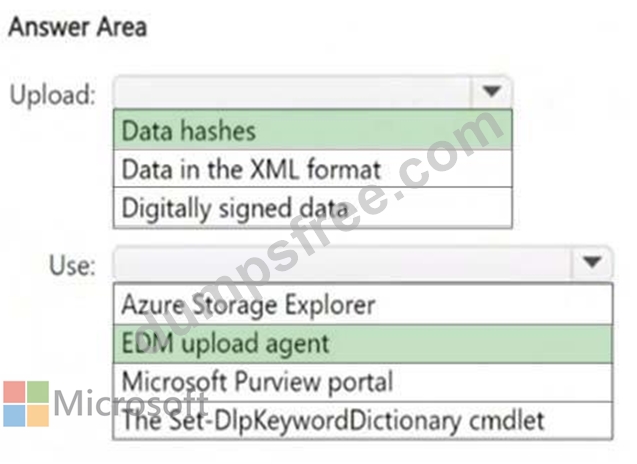Select Azure Storage Explorer from the list
The width and height of the screenshot is (637, 464).
tap(363, 304)
